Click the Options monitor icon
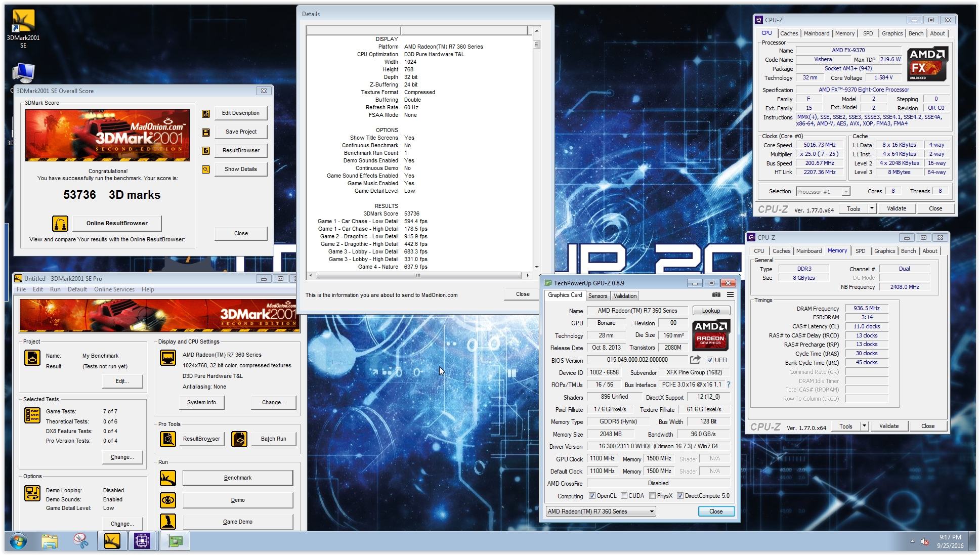The height and width of the screenshot is (555, 980). coord(32,493)
